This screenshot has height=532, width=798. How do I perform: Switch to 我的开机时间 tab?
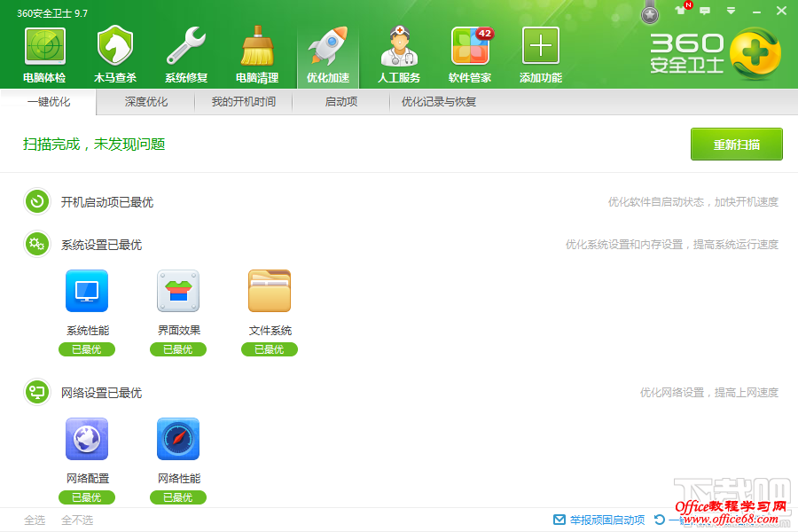(x=244, y=102)
